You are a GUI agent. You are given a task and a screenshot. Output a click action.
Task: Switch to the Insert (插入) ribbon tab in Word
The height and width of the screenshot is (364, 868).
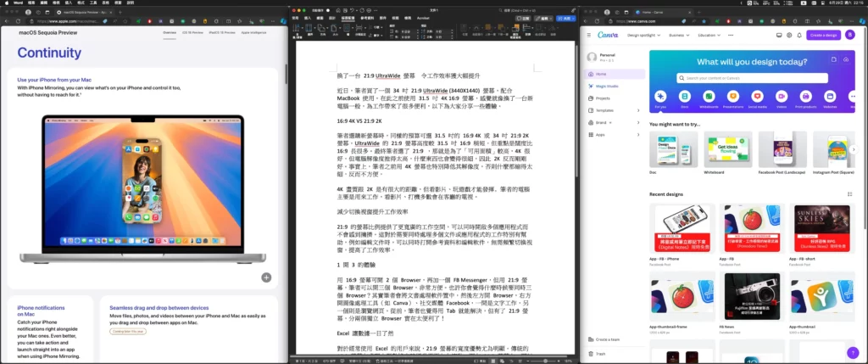tap(307, 19)
